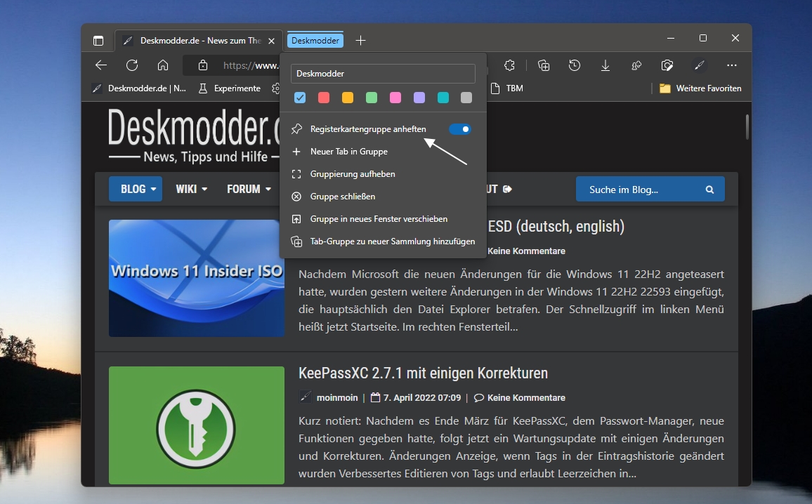
Task: Open the Weitere Favoriten folder
Action: (700, 88)
